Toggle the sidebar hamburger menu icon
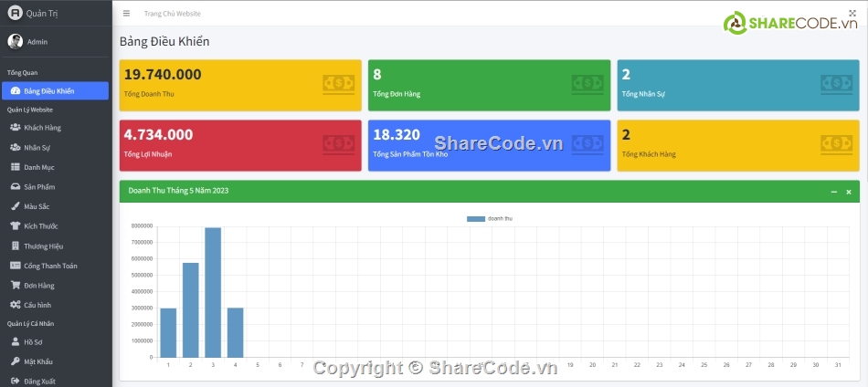Screen dimensions: 868x387 coord(126,14)
